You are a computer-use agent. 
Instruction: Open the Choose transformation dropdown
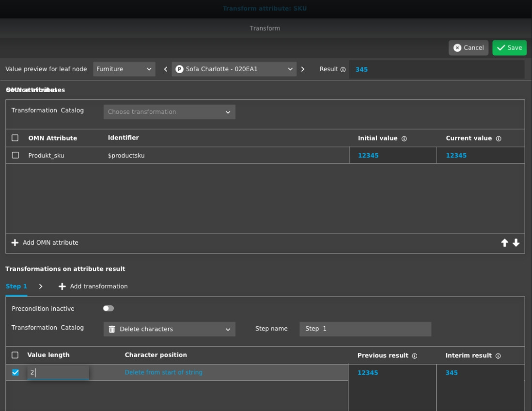click(x=169, y=112)
